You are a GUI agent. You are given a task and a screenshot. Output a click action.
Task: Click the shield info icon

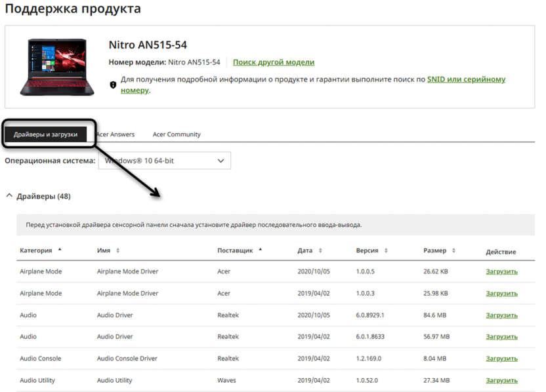click(113, 85)
